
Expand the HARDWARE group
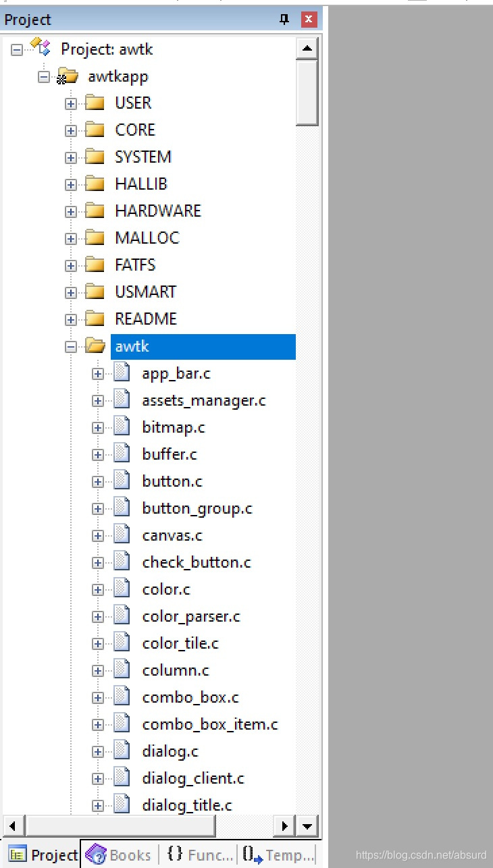point(71,211)
